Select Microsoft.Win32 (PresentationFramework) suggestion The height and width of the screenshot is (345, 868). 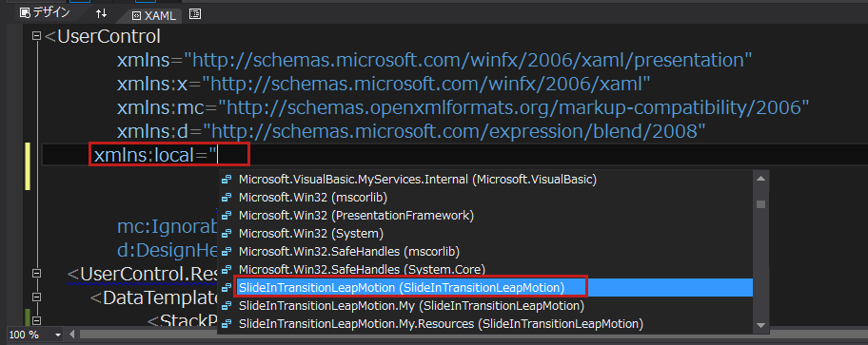(x=484, y=215)
